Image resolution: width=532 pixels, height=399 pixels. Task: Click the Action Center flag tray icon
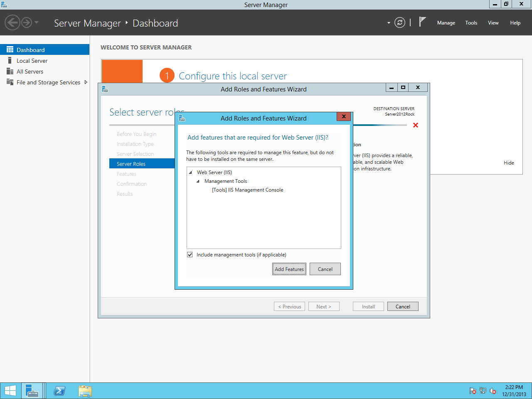pos(473,391)
